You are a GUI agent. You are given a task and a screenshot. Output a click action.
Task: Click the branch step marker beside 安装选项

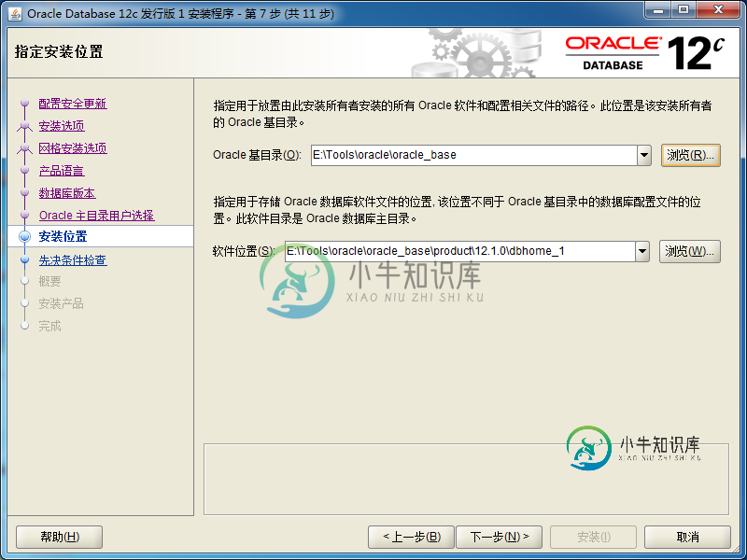coord(25,126)
